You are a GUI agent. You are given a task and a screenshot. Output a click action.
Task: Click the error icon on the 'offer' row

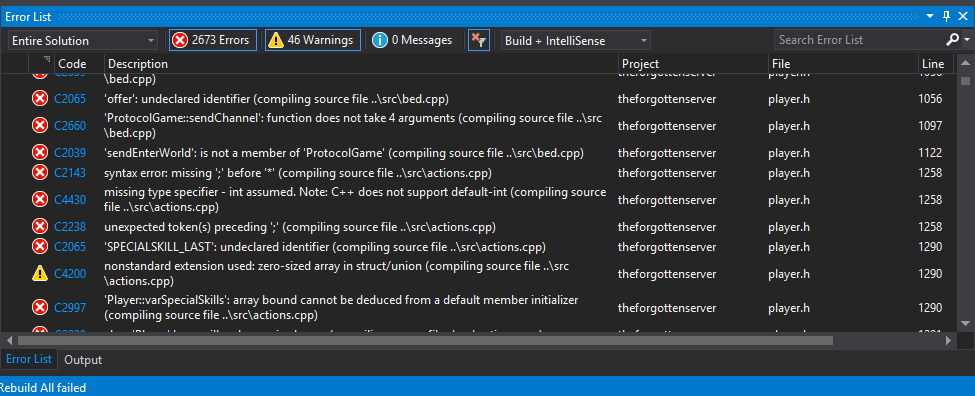pos(40,98)
